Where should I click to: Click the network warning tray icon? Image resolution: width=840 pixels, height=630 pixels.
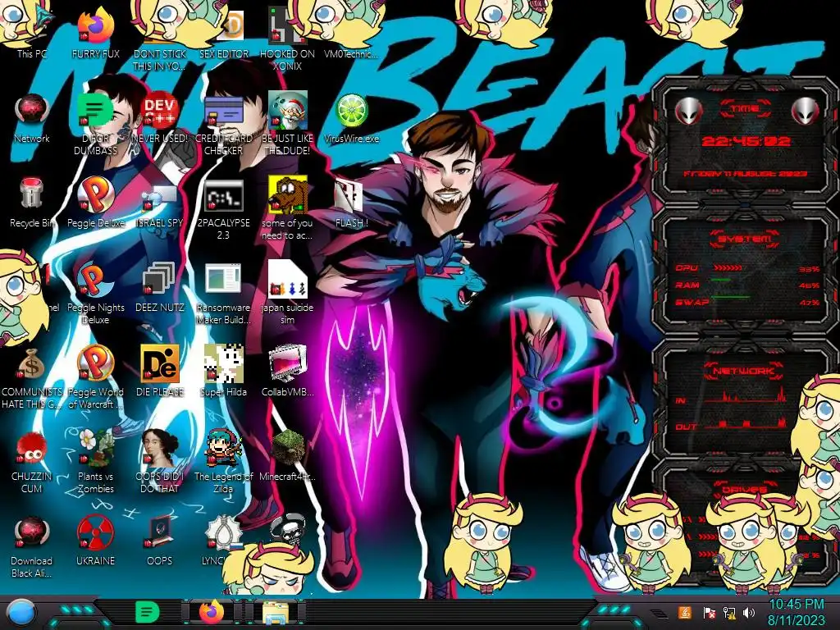pyautogui.click(x=728, y=612)
